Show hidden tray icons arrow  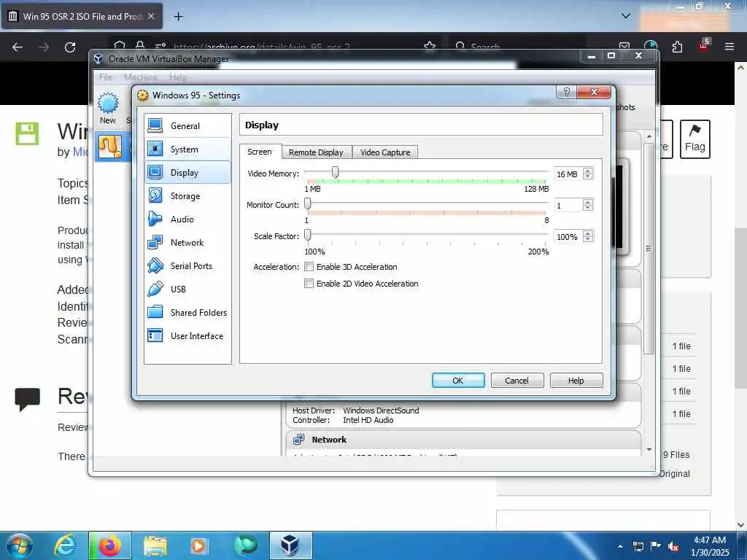(x=620, y=546)
